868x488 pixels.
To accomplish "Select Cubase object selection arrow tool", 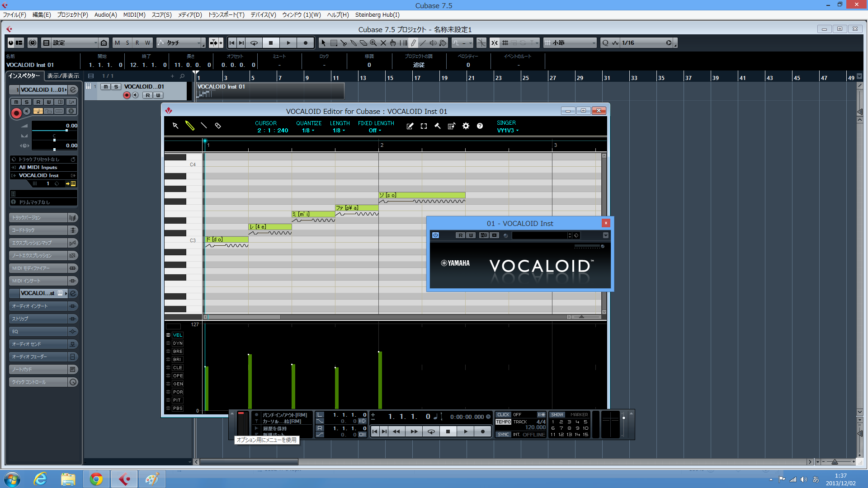I will [323, 43].
